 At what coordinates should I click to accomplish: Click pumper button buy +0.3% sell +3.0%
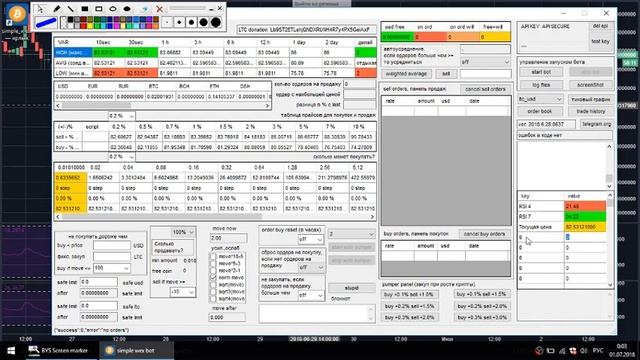482,317
